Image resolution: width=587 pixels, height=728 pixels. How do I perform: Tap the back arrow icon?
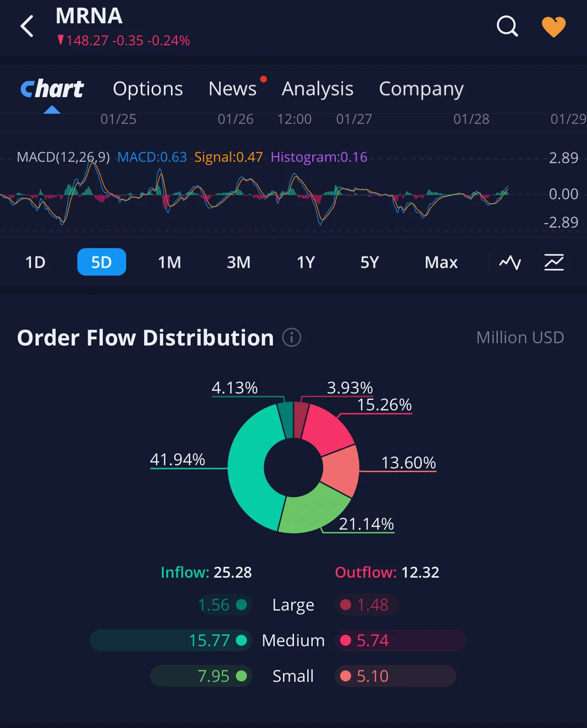[27, 26]
